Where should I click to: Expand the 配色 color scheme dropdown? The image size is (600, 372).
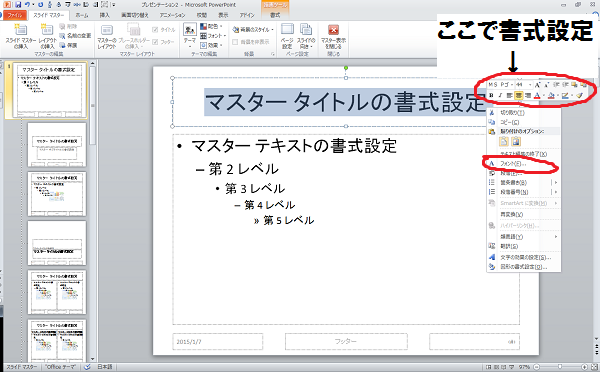212,26
